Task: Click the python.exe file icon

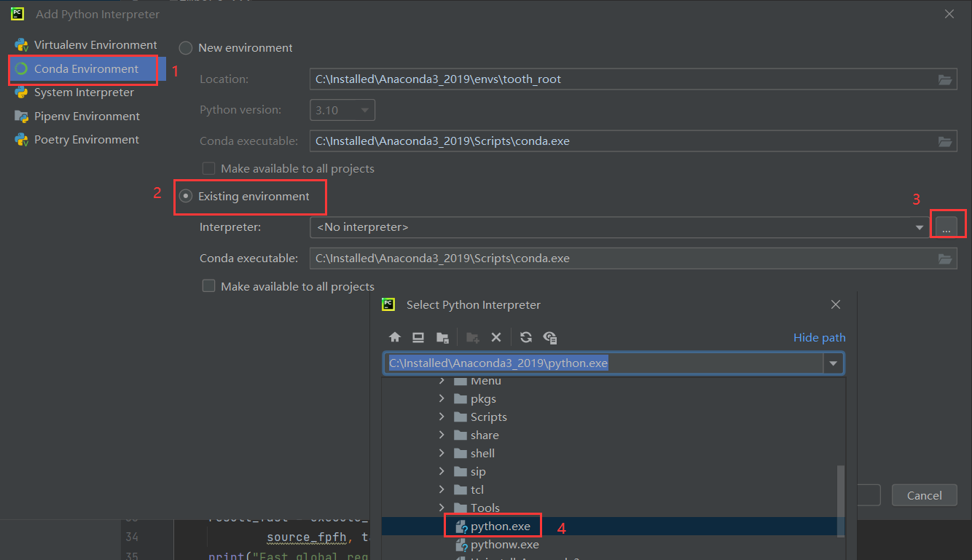Action: (x=460, y=526)
